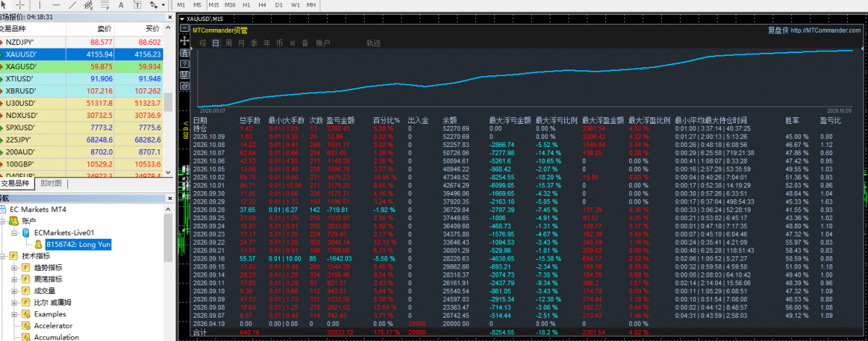The image size is (868, 341).
Task: Click the 清 clear icon on panel sidebar
Action: [x=184, y=53]
